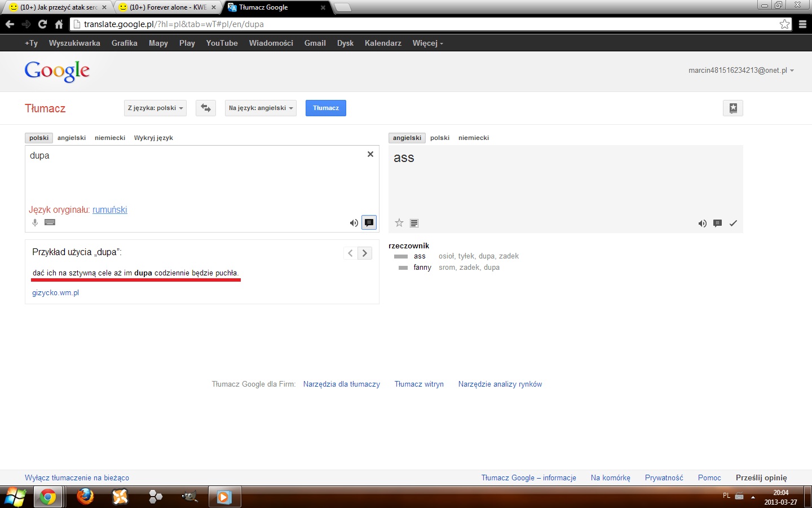The width and height of the screenshot is (812, 508).
Task: Open the YouTube menu item
Action: tap(222, 43)
